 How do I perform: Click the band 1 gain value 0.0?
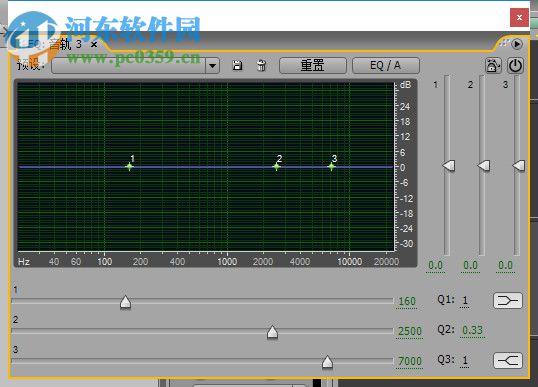coord(435,266)
